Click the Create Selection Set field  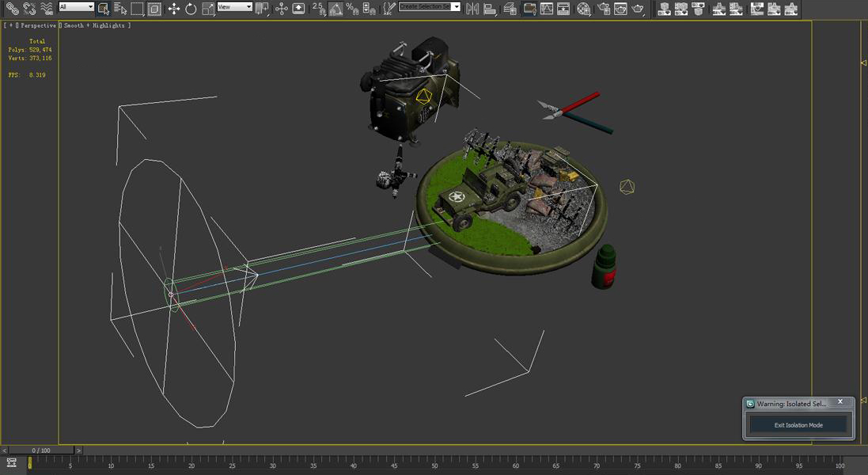tap(425, 6)
